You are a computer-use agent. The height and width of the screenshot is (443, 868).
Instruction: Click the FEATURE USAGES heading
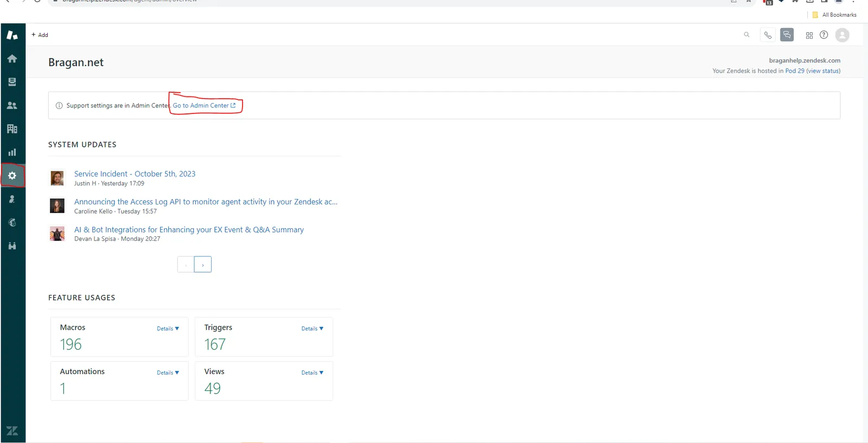82,298
